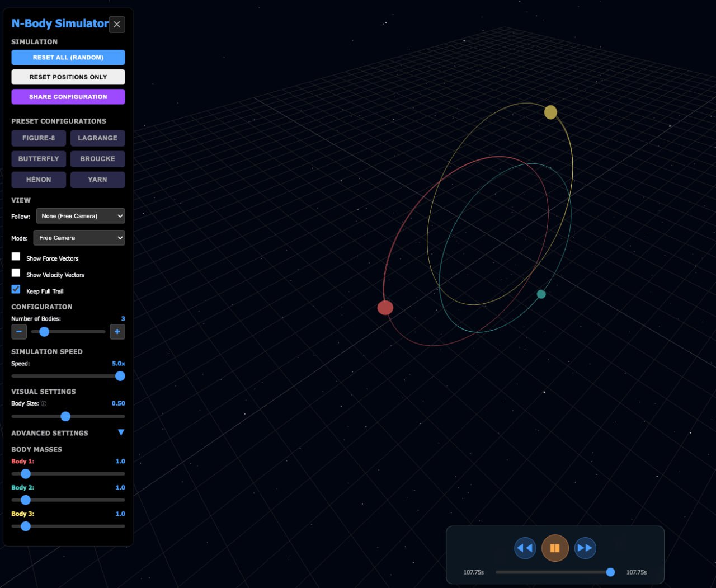The width and height of the screenshot is (716, 588).
Task: Pause the simulation playback
Action: click(x=555, y=548)
